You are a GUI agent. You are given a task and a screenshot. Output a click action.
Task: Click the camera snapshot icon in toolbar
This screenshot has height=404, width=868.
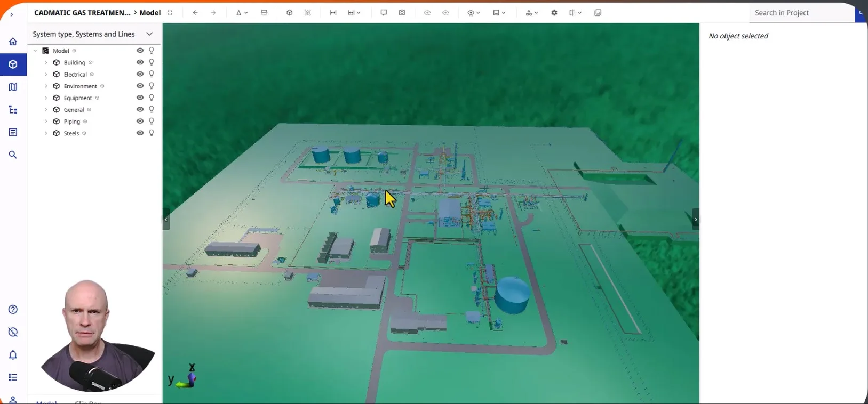402,13
